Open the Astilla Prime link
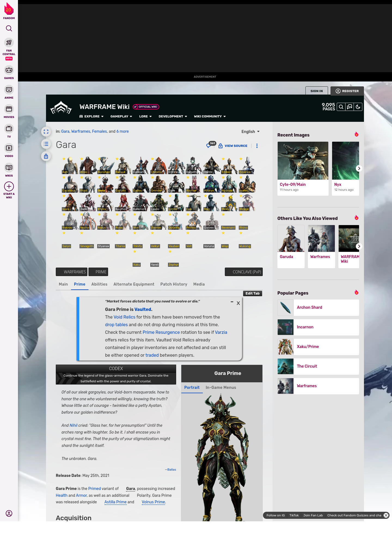Image resolution: width=392 pixels, height=545 pixels. (115, 502)
